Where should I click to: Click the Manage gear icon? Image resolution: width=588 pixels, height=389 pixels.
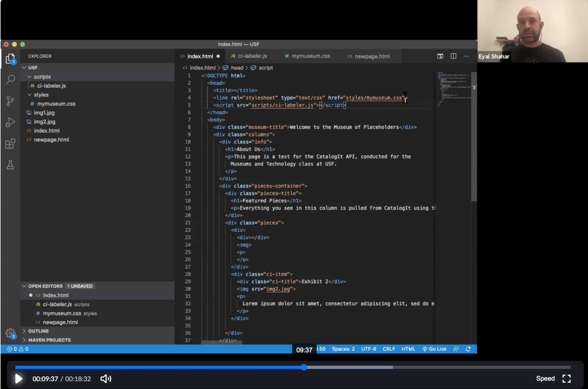tap(10, 333)
